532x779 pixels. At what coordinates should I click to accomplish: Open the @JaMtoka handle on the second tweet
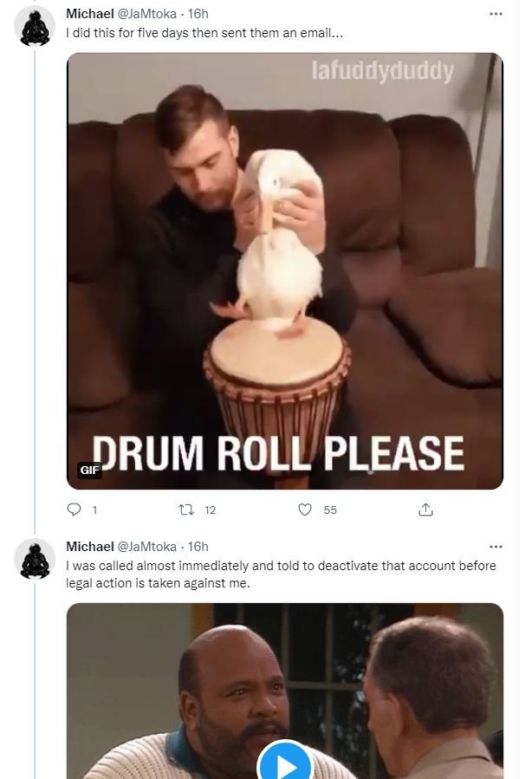click(147, 547)
